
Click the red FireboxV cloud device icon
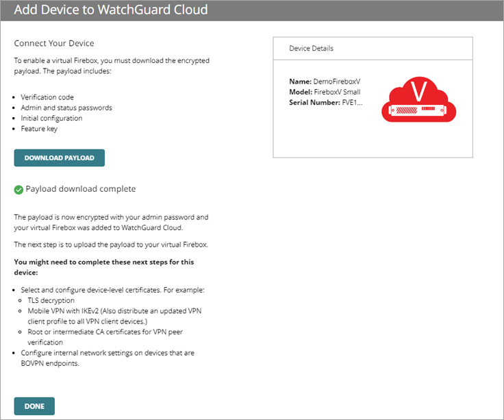click(419, 100)
